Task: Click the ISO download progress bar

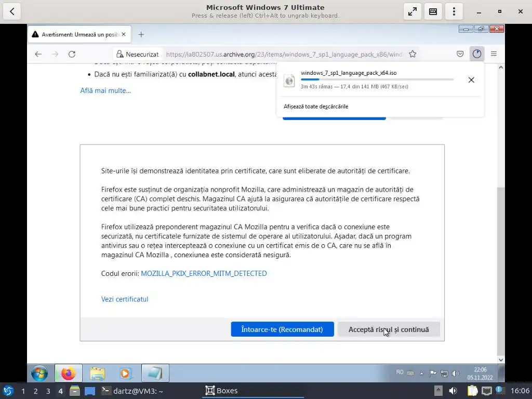Action: coord(377,79)
